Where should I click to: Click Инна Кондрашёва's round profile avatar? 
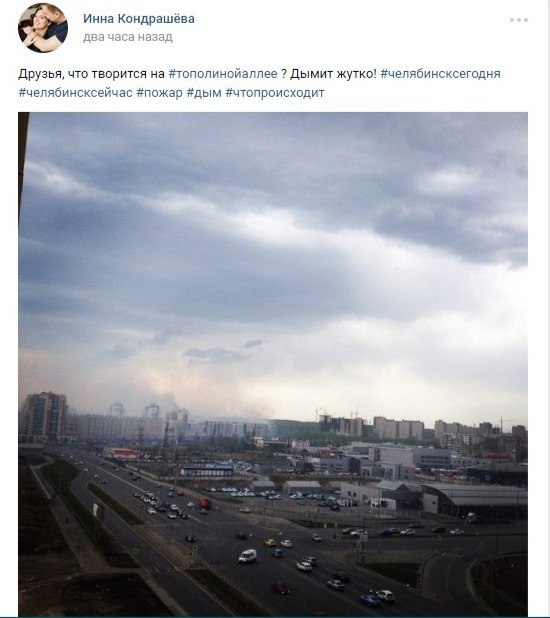[43, 28]
